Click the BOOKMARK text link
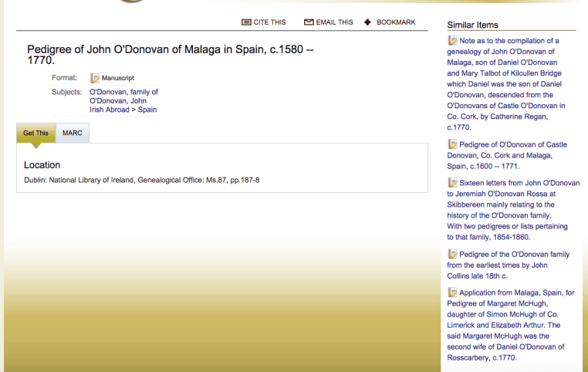 tap(396, 22)
